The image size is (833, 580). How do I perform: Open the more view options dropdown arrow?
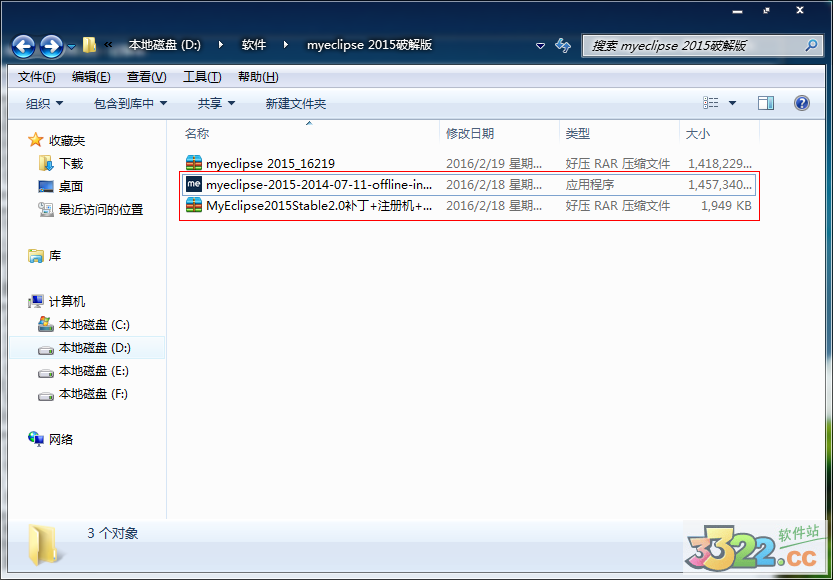(x=733, y=103)
